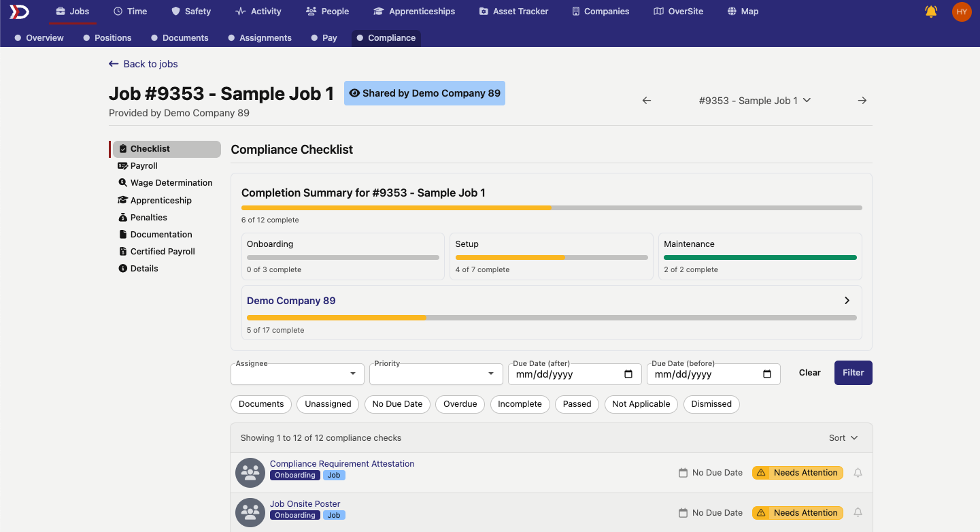The image size is (980, 532).
Task: Go to previous job using left arrow
Action: [647, 101]
